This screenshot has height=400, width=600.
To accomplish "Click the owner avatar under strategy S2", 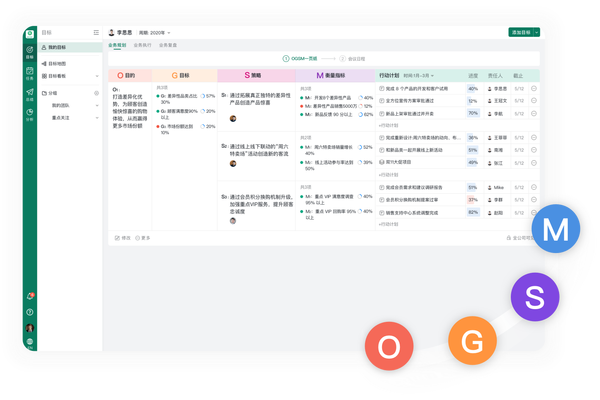I will coord(233,164).
